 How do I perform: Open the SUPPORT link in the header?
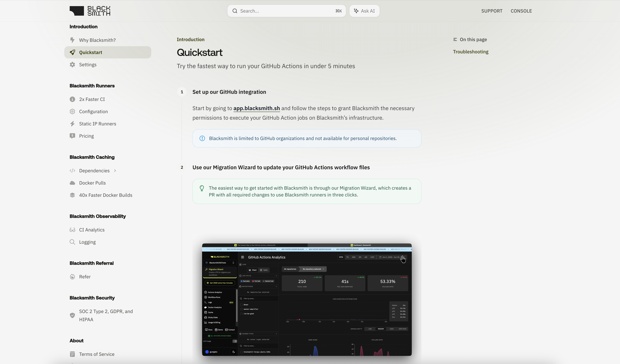(x=492, y=11)
